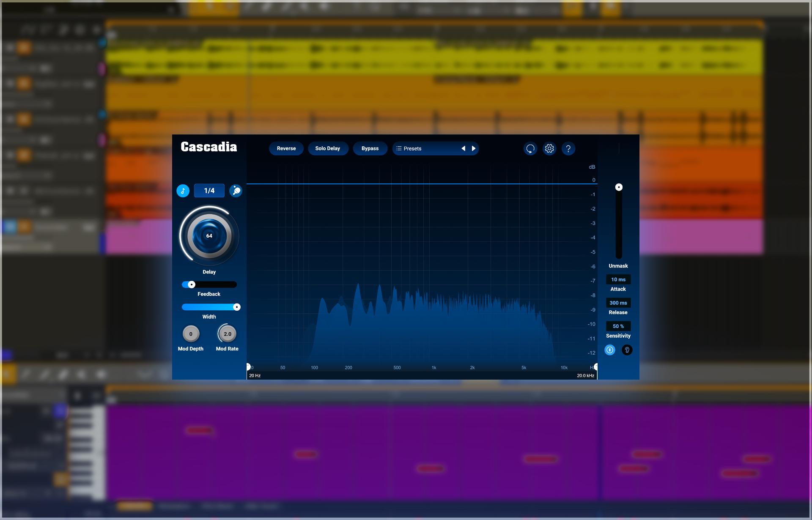Click the 1/4 delay time box
This screenshot has width=812, height=520.
click(x=209, y=191)
